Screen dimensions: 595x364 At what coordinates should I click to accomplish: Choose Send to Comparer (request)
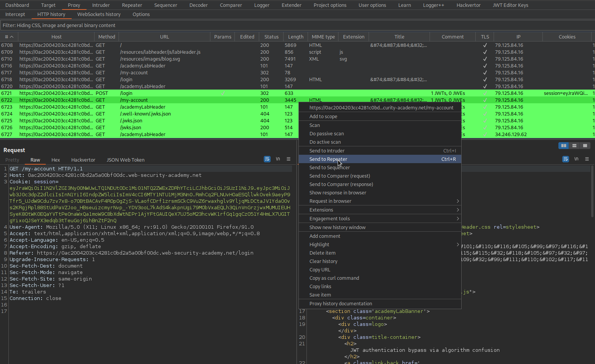pyautogui.click(x=380, y=176)
